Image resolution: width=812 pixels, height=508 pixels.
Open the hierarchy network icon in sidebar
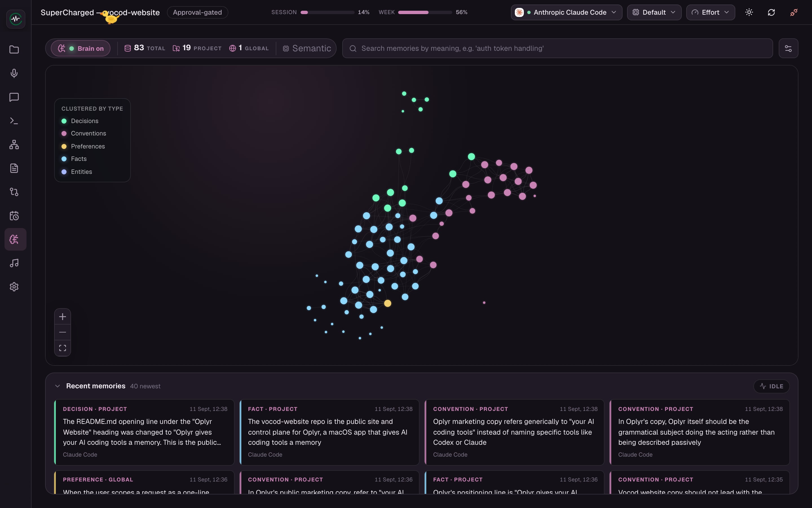[14, 144]
